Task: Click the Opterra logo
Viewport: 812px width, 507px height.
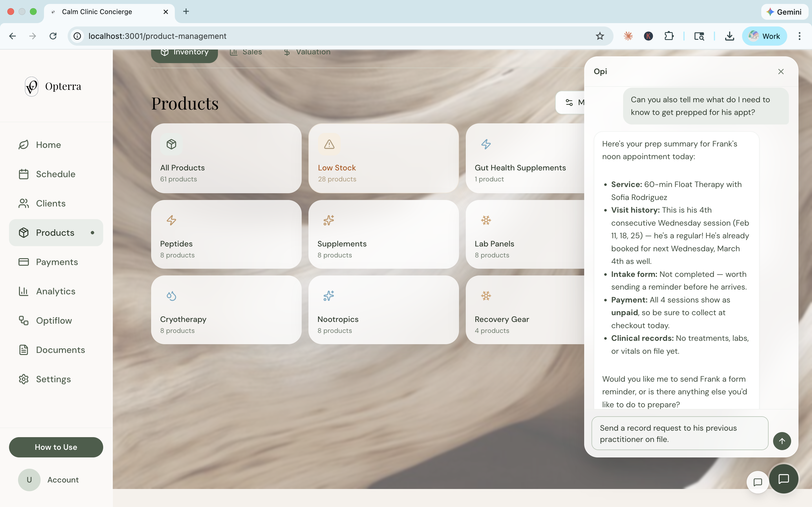Action: (53, 86)
